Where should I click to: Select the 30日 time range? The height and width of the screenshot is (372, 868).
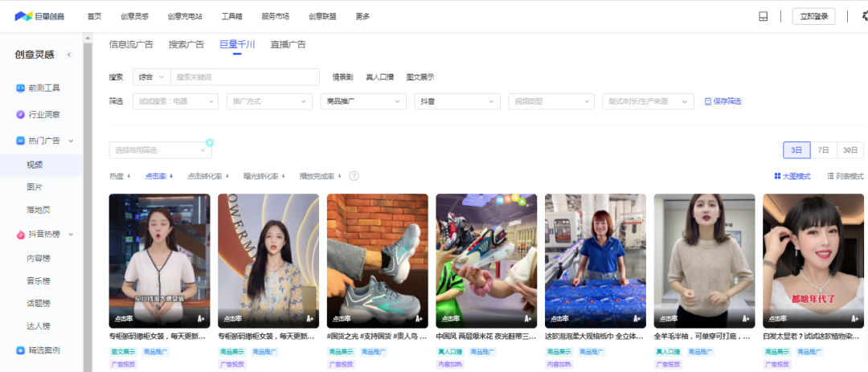(x=850, y=150)
